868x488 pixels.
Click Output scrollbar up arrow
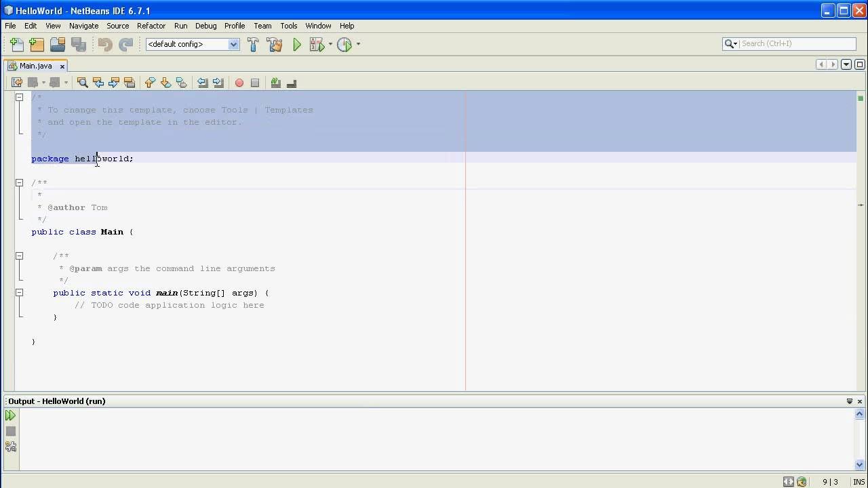(x=861, y=413)
